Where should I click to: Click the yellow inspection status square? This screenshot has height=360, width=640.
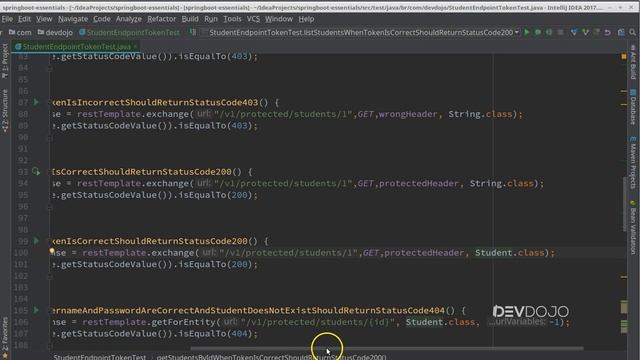pyautogui.click(x=624, y=56)
